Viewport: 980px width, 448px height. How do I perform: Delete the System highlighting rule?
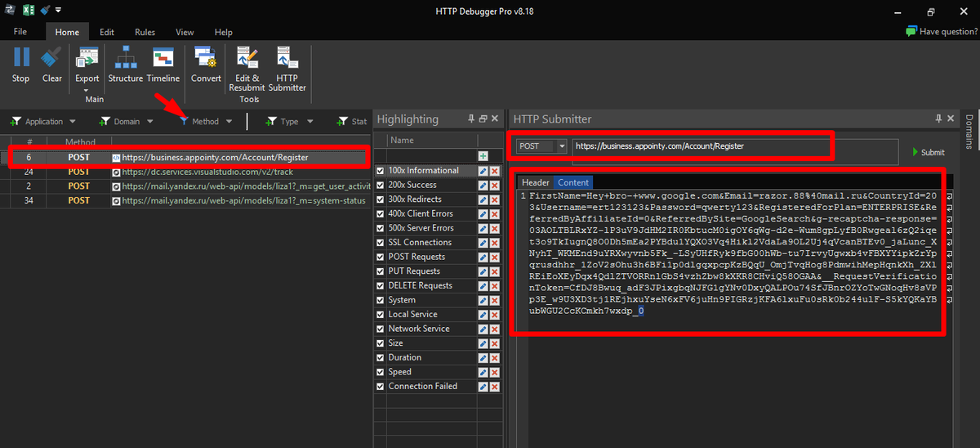495,300
